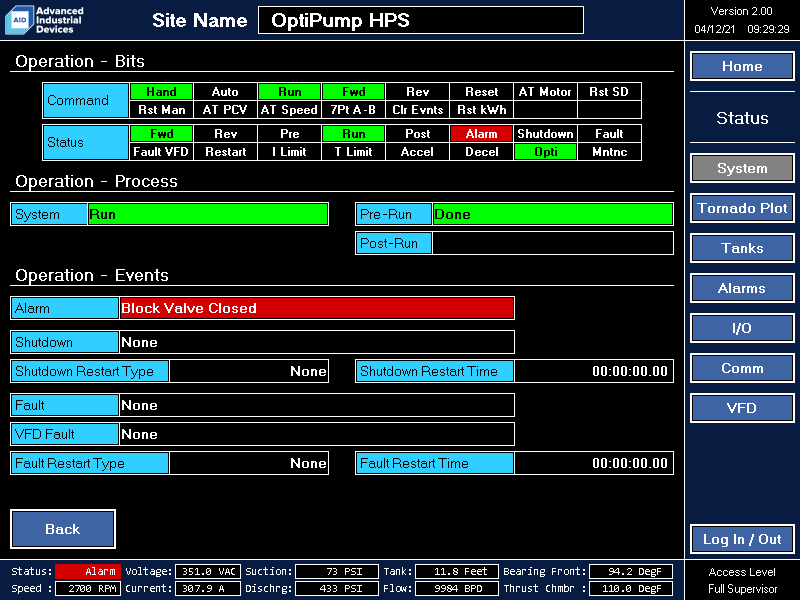Screen dimensions: 800x600
Task: Toggle the Hand command bit
Action: tap(161, 92)
